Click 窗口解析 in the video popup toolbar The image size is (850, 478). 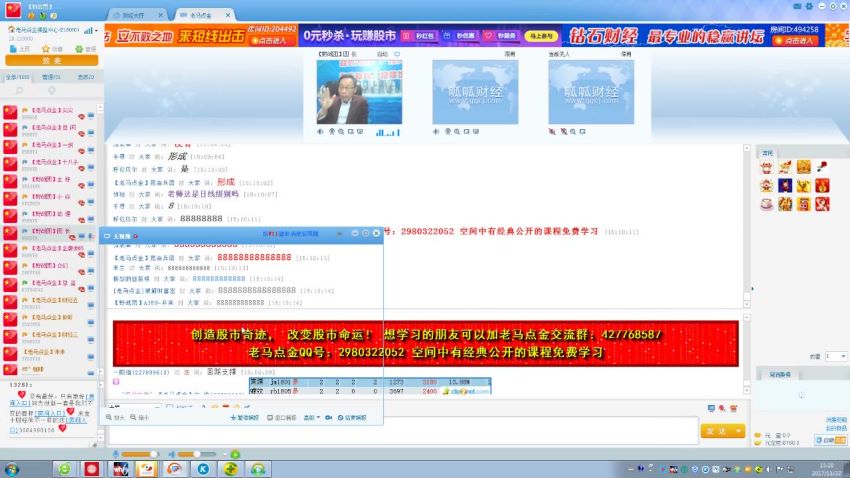tap(281, 417)
